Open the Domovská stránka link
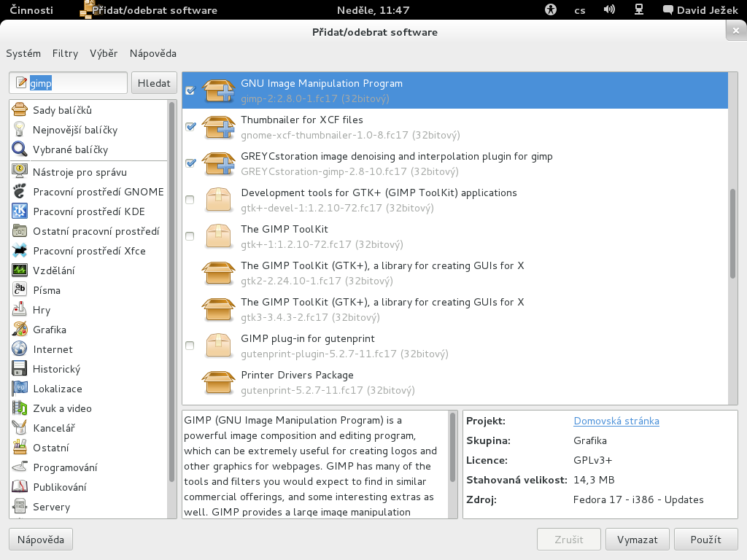This screenshot has width=747, height=560. pos(616,421)
